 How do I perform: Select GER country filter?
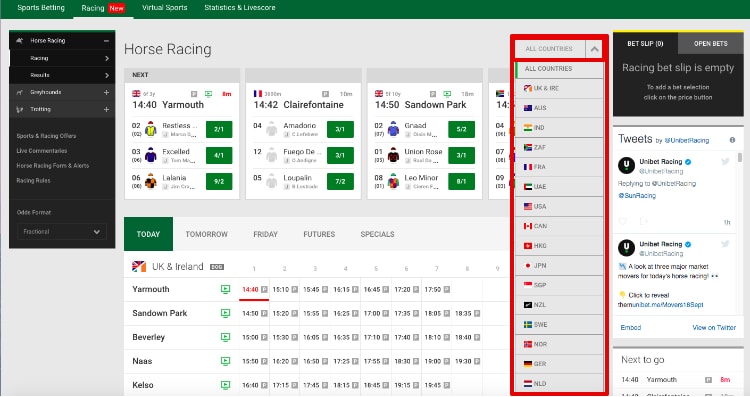coord(559,364)
